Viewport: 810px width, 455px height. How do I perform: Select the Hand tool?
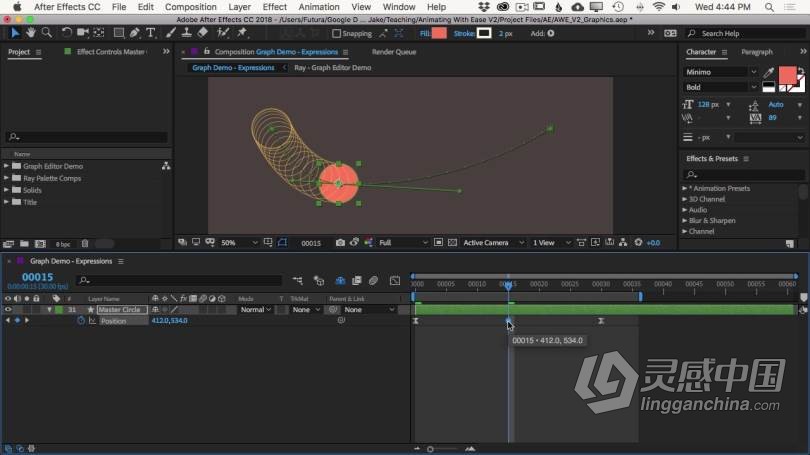[30, 33]
